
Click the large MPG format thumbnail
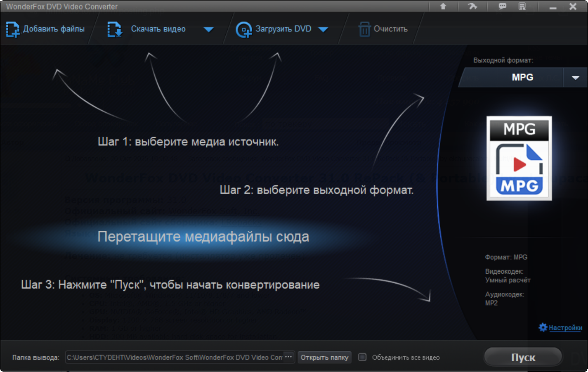[x=519, y=158]
